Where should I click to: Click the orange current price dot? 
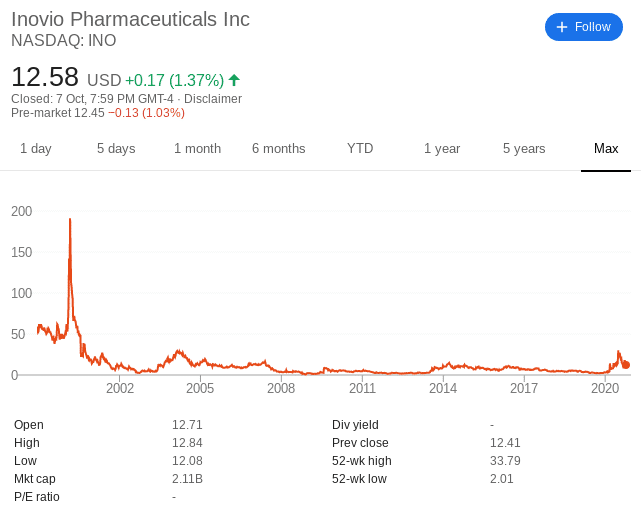pyautogui.click(x=626, y=365)
